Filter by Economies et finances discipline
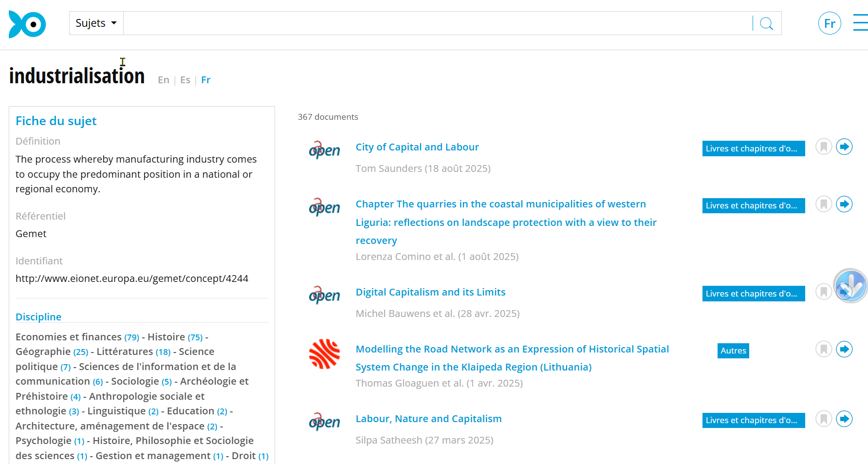The image size is (868, 464). point(69,337)
